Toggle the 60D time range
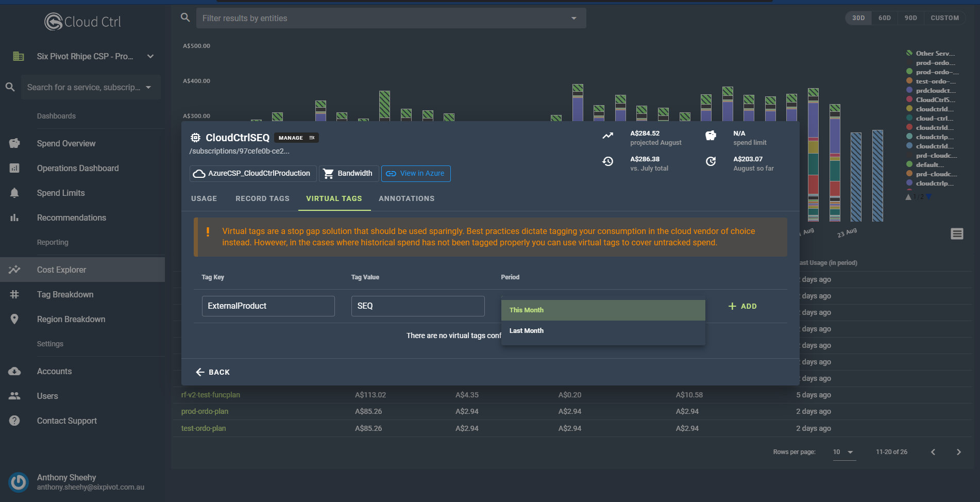The width and height of the screenshot is (980, 502). coord(884,18)
